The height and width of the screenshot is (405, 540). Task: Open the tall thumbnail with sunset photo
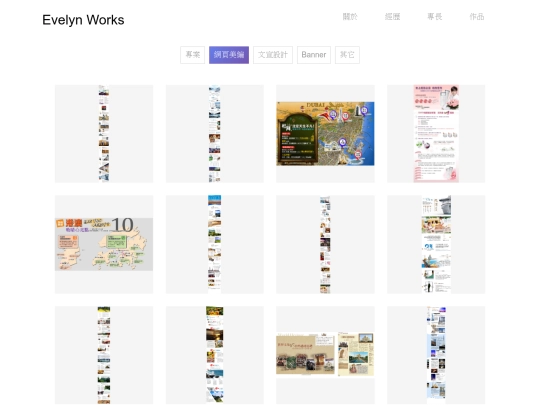click(x=215, y=355)
